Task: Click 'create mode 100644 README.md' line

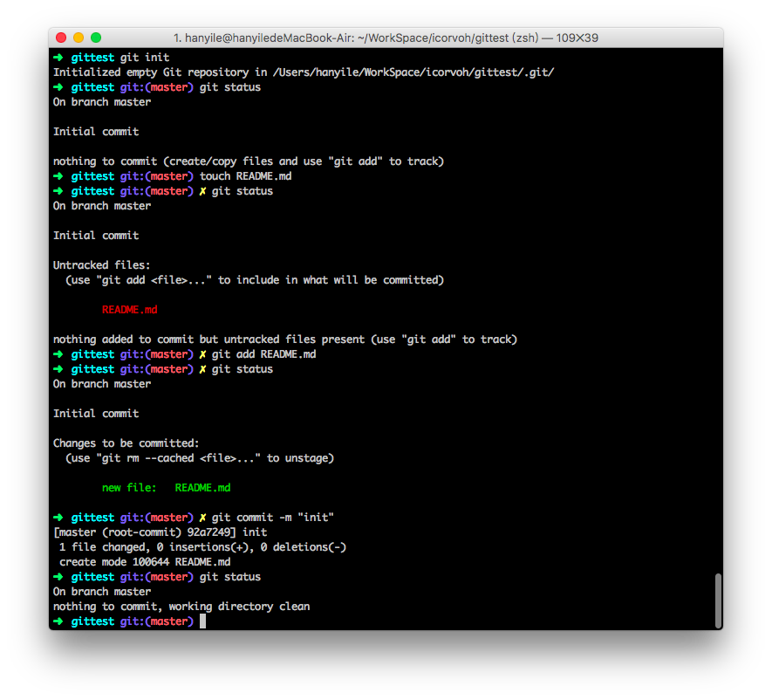Action: pos(146,562)
